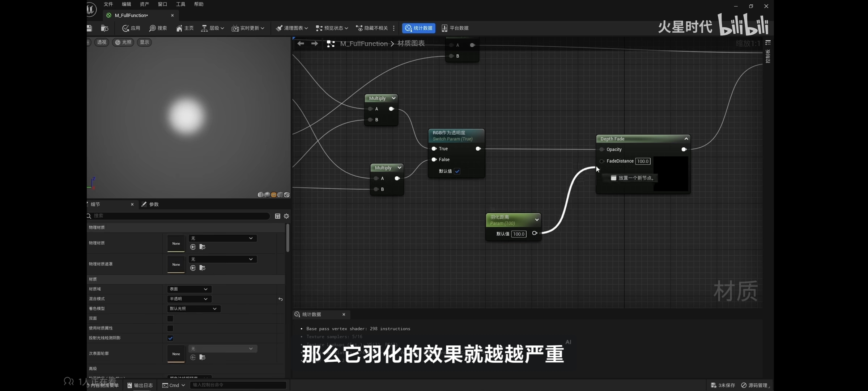Screen dimensions: 868x391
Task: Toggle the Use Material Attributes (使用材质属性) checkbox
Action: pos(170,328)
